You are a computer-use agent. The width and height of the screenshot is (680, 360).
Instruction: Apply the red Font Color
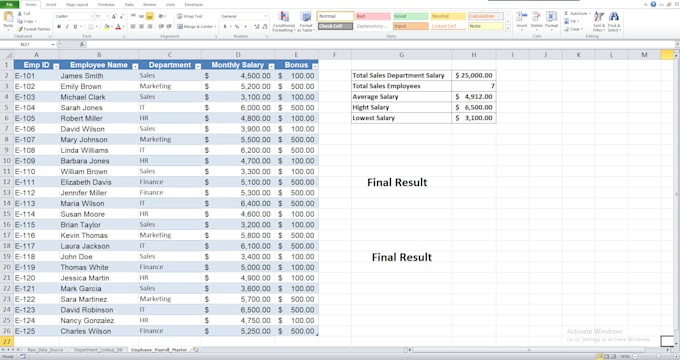(118, 27)
